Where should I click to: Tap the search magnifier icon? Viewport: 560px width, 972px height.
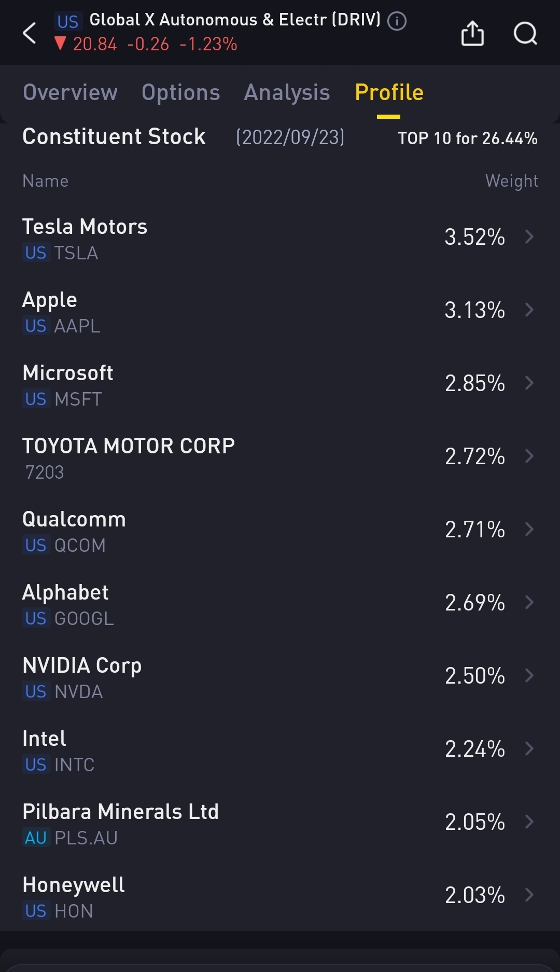525,33
